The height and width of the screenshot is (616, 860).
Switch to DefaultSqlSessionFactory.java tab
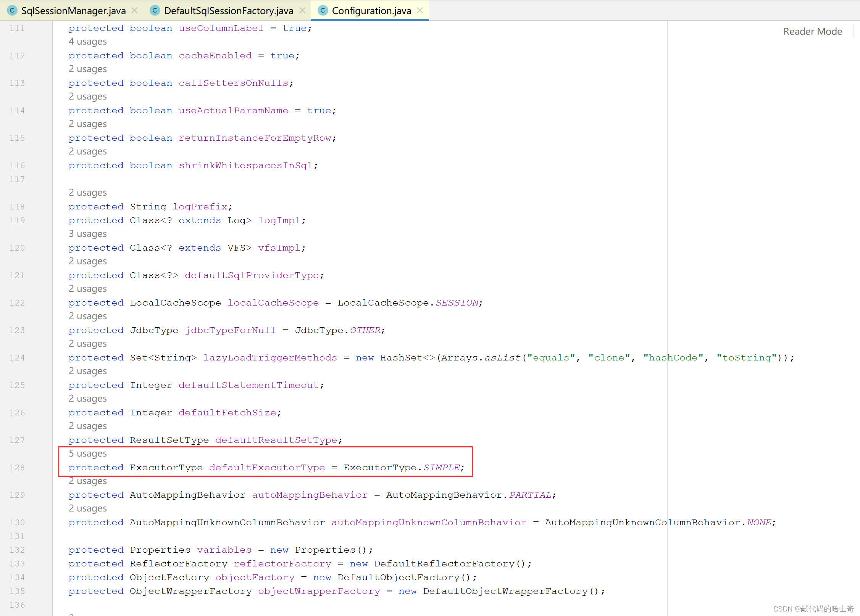pos(228,11)
